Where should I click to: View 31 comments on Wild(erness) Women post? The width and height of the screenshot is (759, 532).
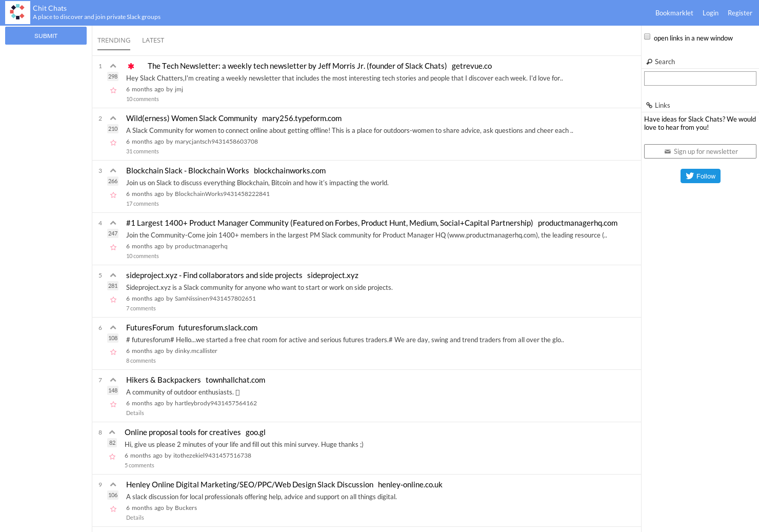pos(143,151)
